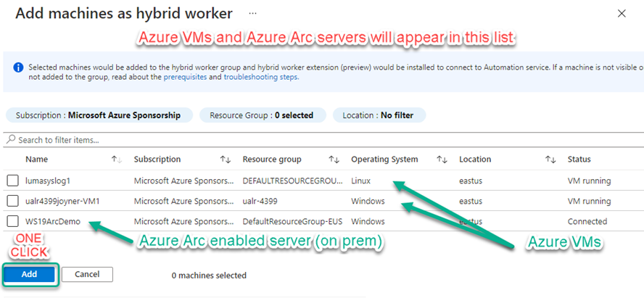Sort by Subscription column arrows

coord(225,160)
